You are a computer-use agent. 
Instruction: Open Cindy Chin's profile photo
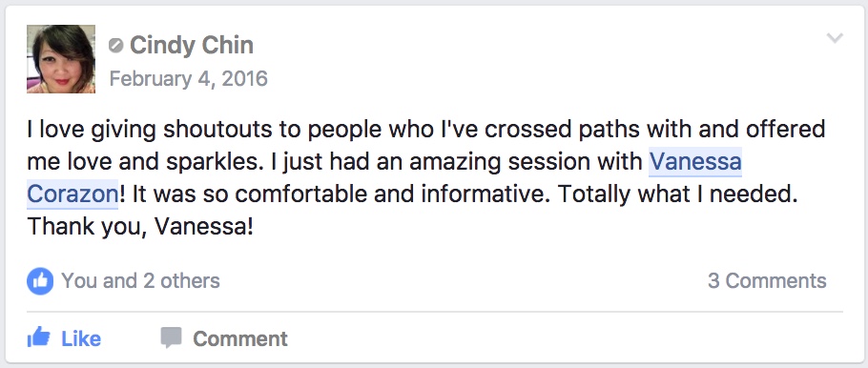pyautogui.click(x=61, y=59)
